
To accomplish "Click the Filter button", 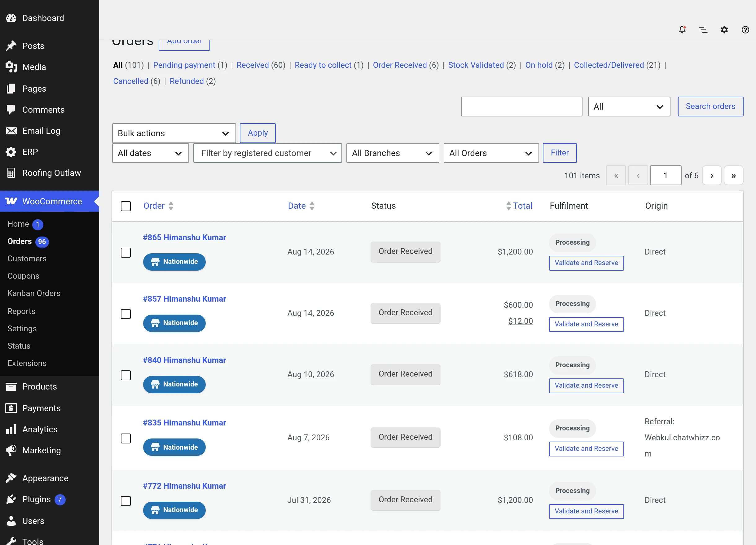I will 560,153.
